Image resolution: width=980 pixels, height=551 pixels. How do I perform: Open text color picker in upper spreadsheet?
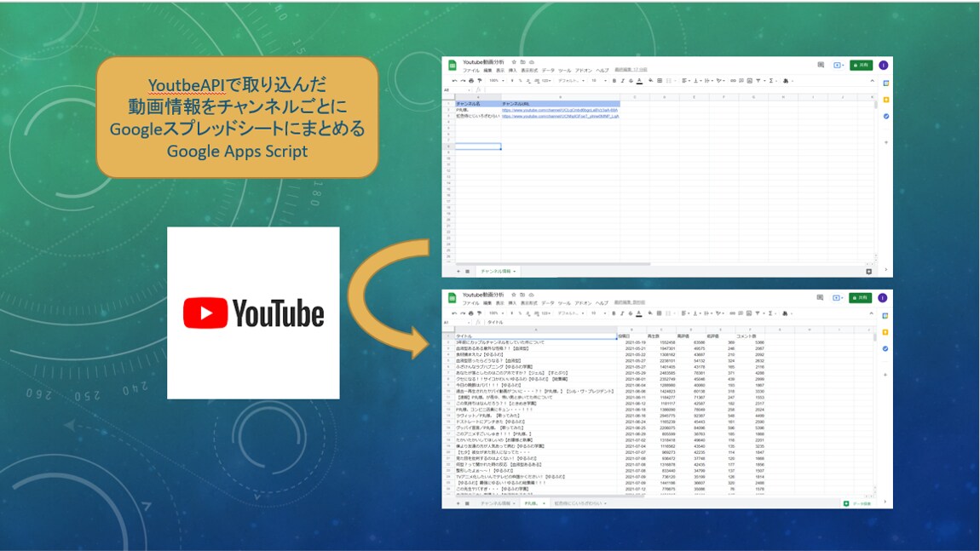(639, 81)
